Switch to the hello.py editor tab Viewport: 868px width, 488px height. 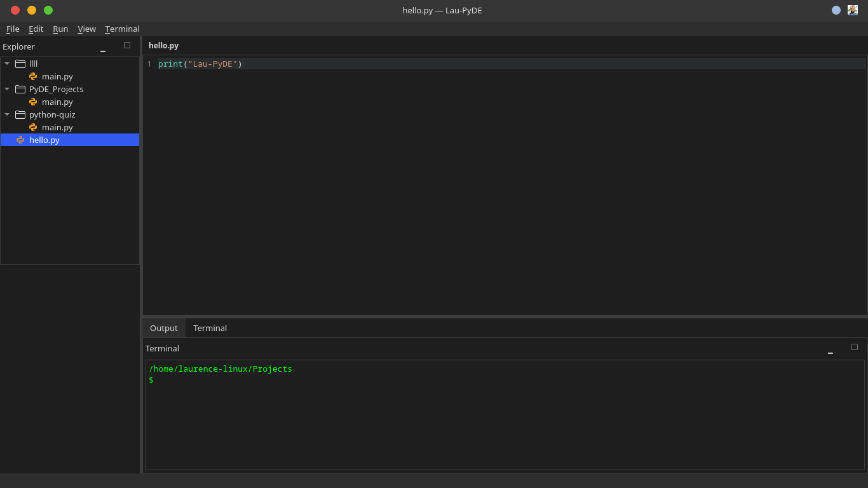coord(163,46)
